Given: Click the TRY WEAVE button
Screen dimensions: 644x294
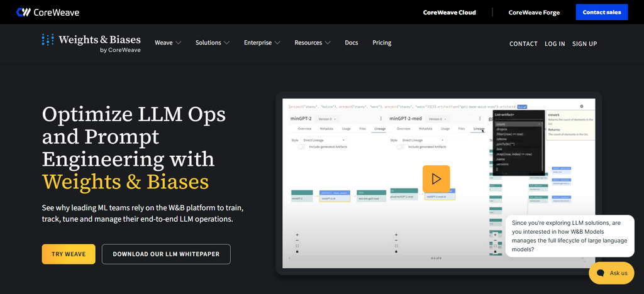Looking at the screenshot, I should [69, 254].
